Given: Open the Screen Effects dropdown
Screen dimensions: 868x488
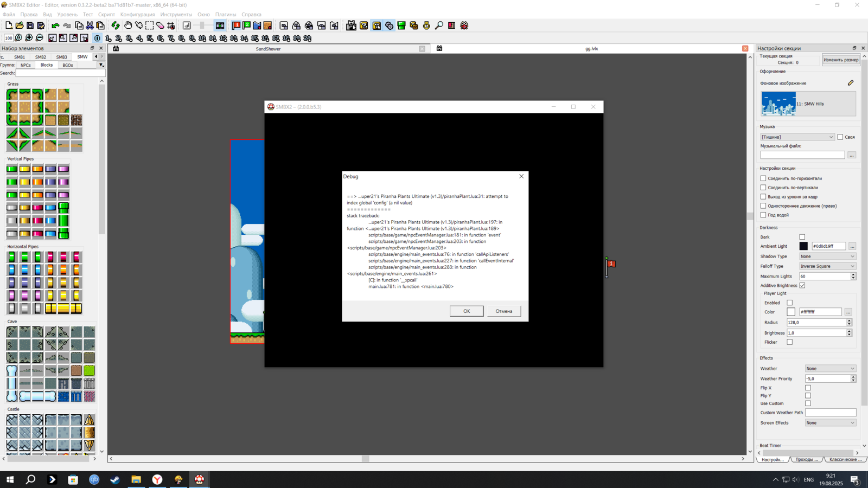Looking at the screenshot, I should (x=831, y=423).
